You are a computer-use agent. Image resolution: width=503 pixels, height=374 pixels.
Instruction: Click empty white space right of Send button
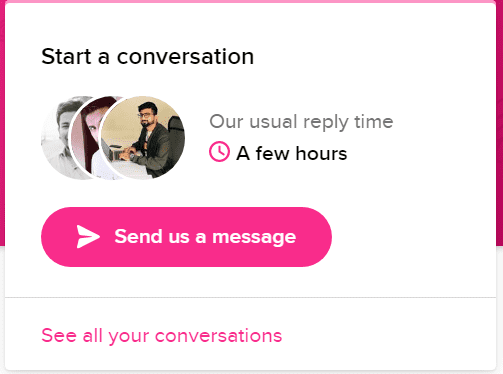tap(413, 237)
